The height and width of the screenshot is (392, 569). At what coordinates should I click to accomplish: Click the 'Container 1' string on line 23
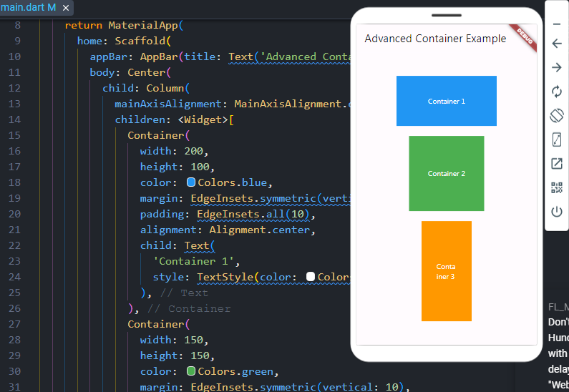[x=193, y=262]
